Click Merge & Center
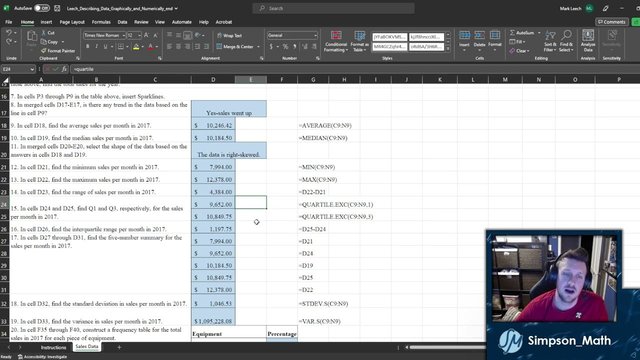Viewport: 640px width, 360px height. pyautogui.click(x=235, y=47)
